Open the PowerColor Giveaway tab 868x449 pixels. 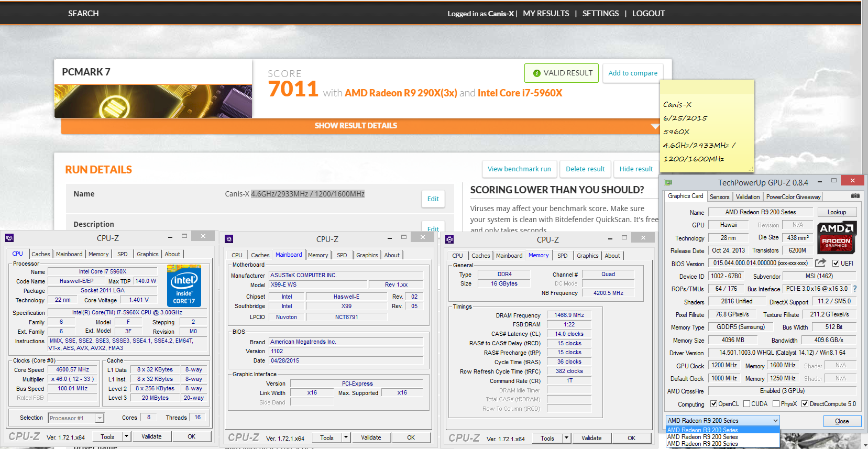[793, 197]
